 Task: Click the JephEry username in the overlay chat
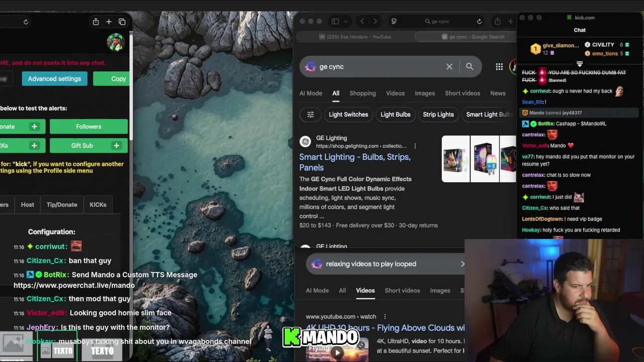click(x=42, y=327)
